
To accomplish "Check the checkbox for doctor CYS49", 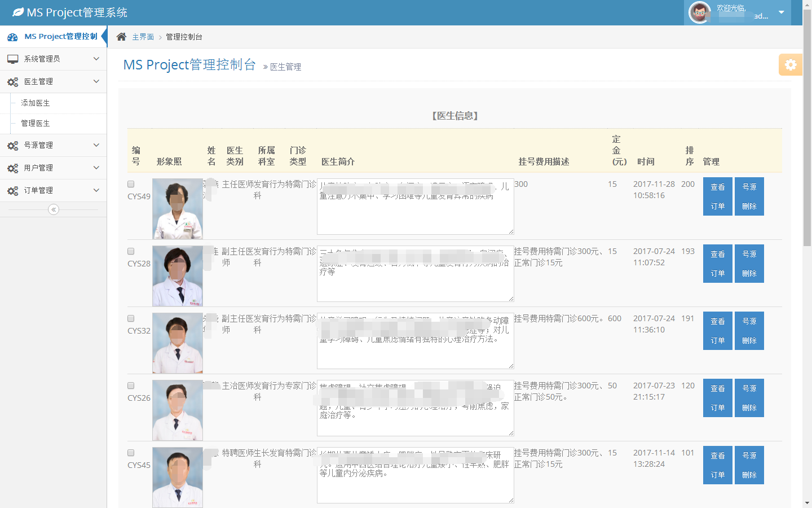I will pos(131,184).
